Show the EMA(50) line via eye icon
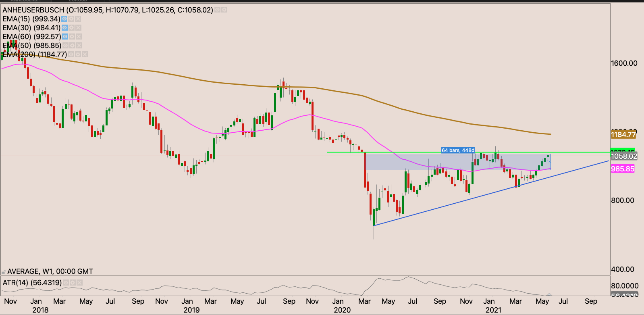The width and height of the screenshot is (644, 315). [65, 46]
